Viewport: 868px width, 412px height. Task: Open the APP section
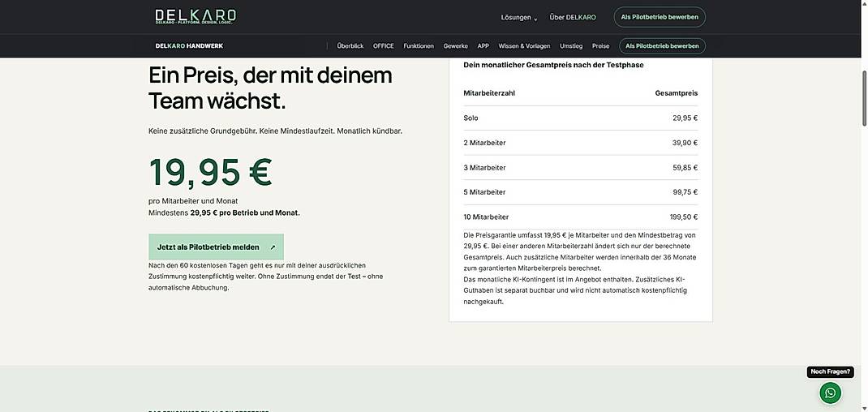pos(483,46)
